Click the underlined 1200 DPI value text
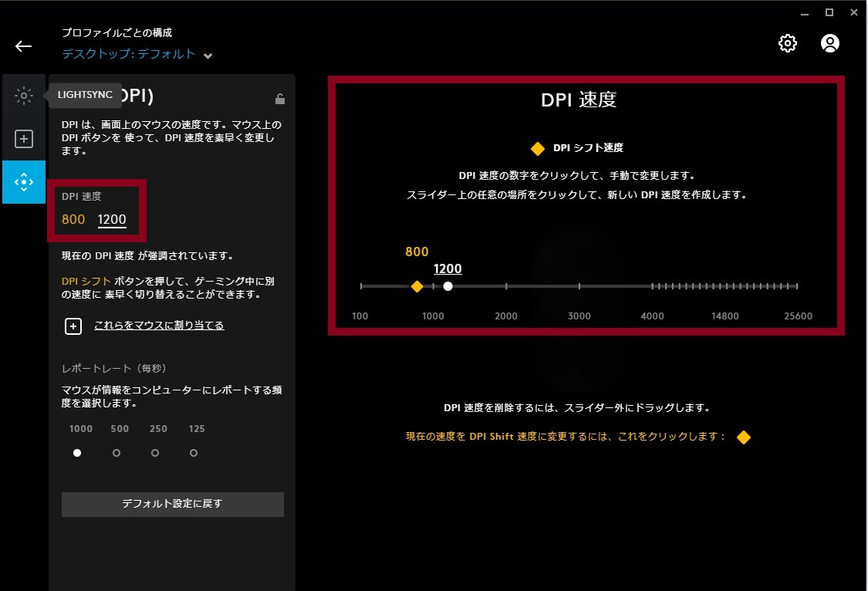868x591 pixels. tap(111, 219)
